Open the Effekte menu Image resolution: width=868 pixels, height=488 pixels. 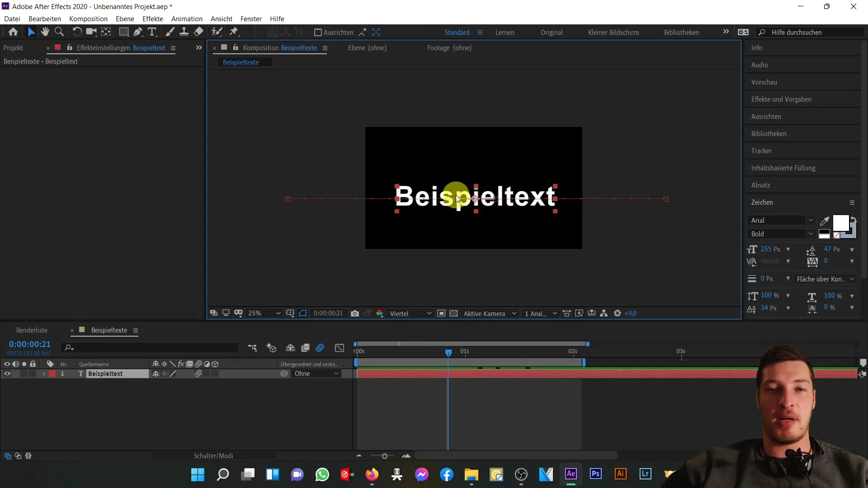(x=153, y=19)
